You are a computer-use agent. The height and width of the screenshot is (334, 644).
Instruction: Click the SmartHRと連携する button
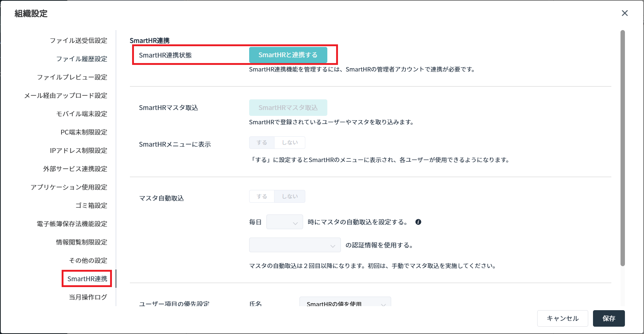[x=288, y=55]
